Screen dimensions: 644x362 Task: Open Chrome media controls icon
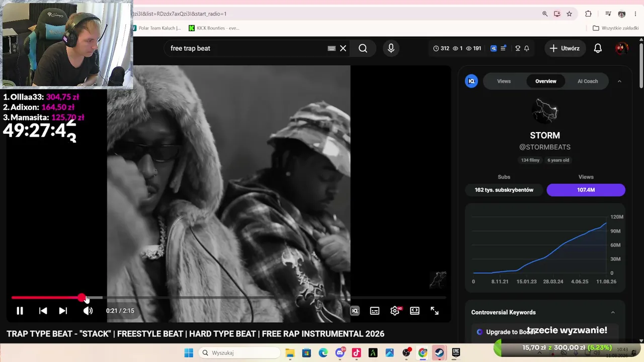coord(608,14)
